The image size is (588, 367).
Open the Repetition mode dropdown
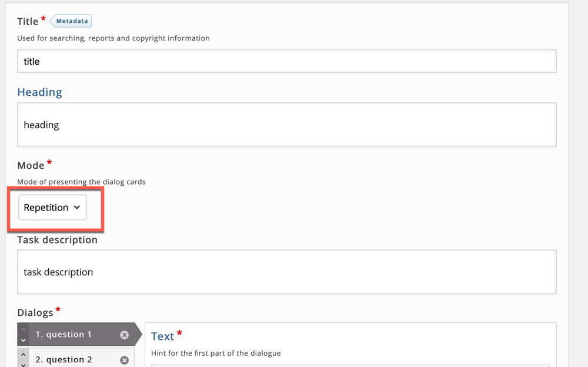[52, 207]
